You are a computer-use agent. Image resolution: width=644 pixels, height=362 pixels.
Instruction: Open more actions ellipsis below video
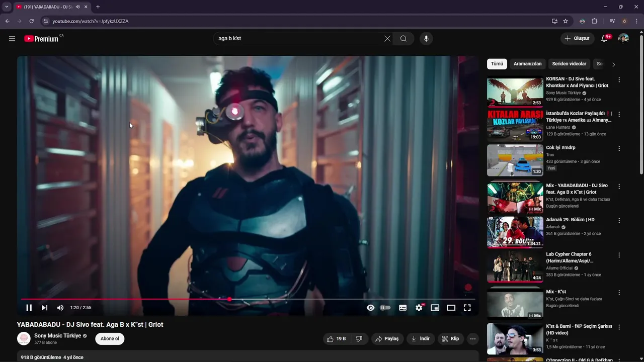(473, 339)
